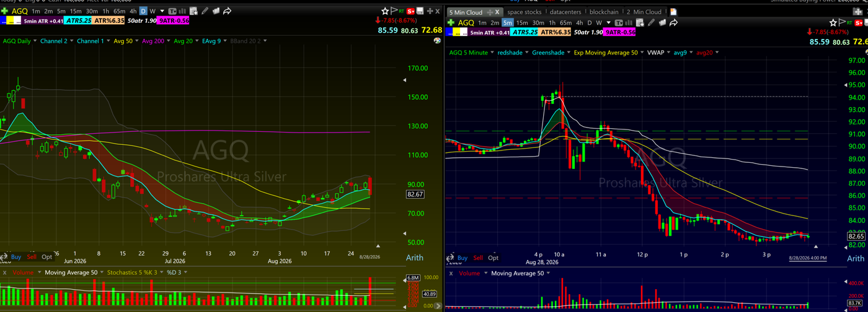
Task: Switch to datacenters tab
Action: [x=565, y=12]
